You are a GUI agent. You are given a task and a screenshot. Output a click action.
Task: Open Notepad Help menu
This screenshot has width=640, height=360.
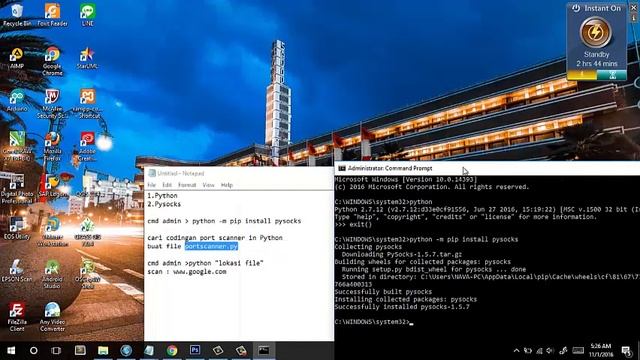[227, 185]
